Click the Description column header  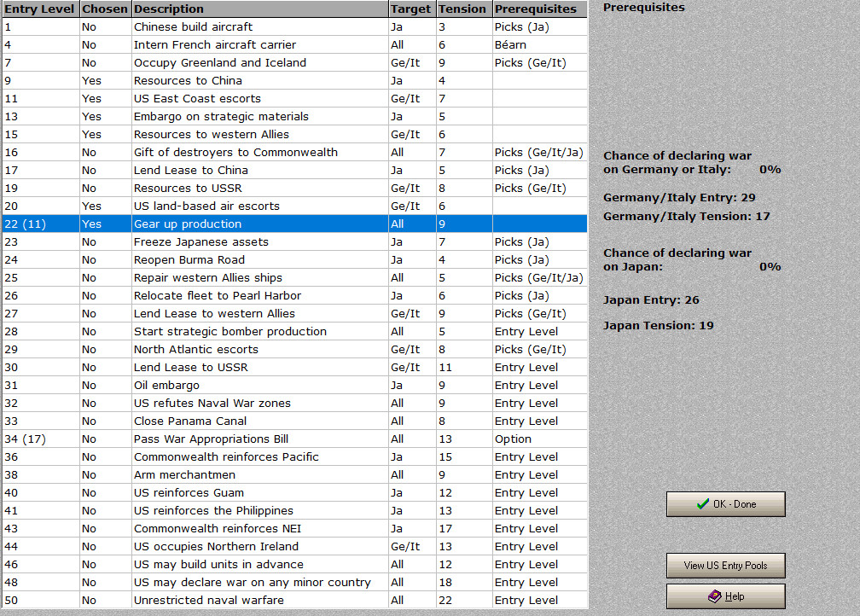260,9
